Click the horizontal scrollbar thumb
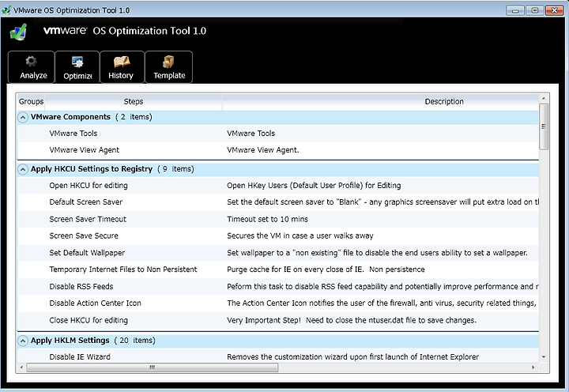Viewport: 569px width, 392px height. pos(153,367)
